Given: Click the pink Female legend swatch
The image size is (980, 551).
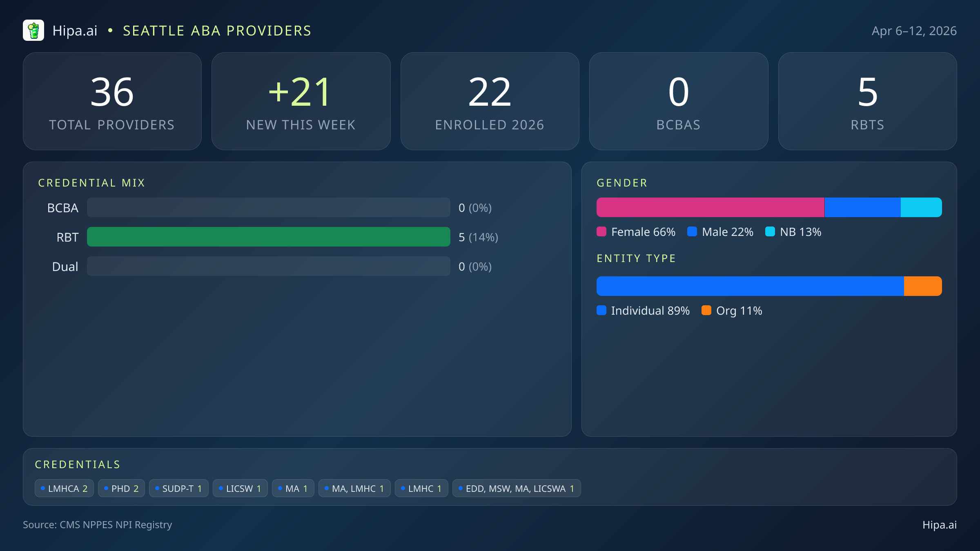Looking at the screenshot, I should point(601,232).
